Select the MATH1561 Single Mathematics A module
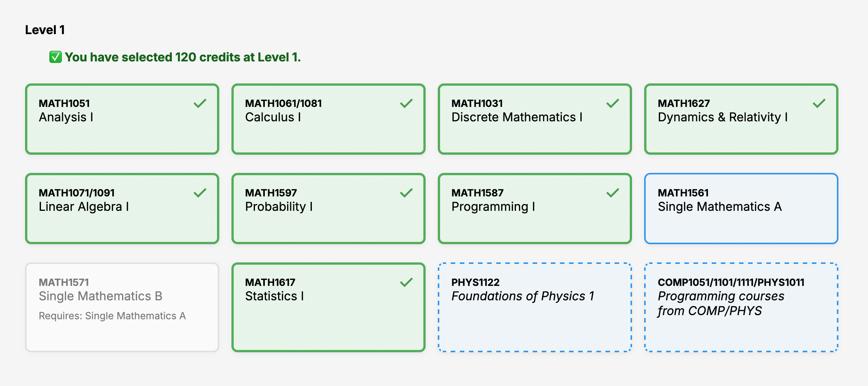Image resolution: width=868 pixels, height=386 pixels. (x=741, y=209)
